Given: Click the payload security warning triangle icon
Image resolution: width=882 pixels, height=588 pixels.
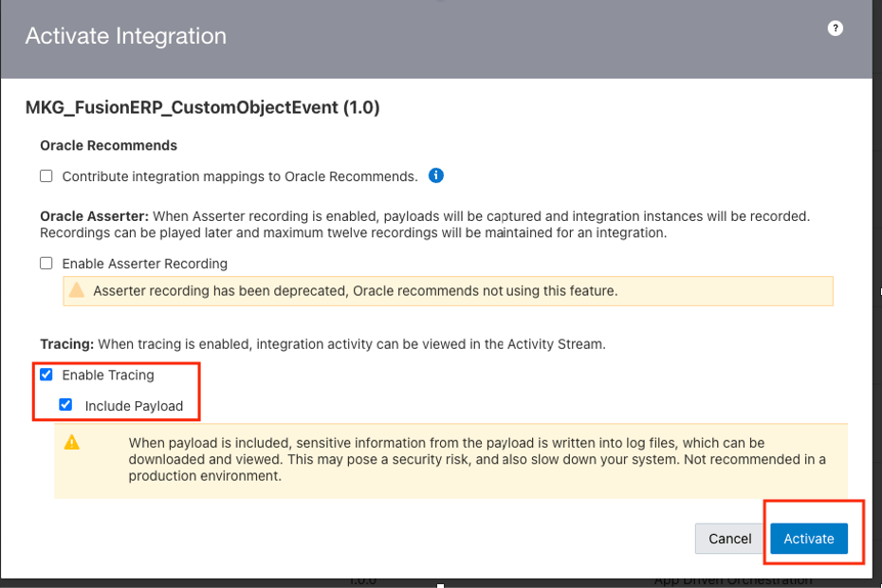Looking at the screenshot, I should click(72, 443).
